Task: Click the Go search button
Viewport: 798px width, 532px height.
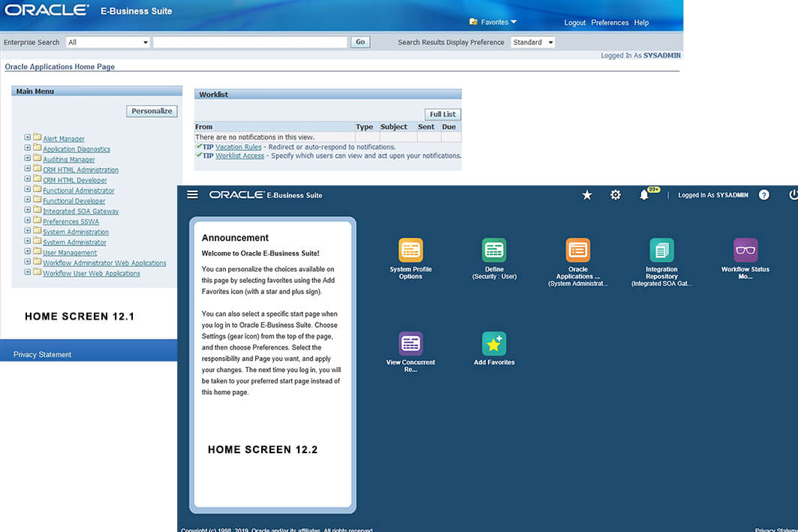Action: [x=360, y=42]
